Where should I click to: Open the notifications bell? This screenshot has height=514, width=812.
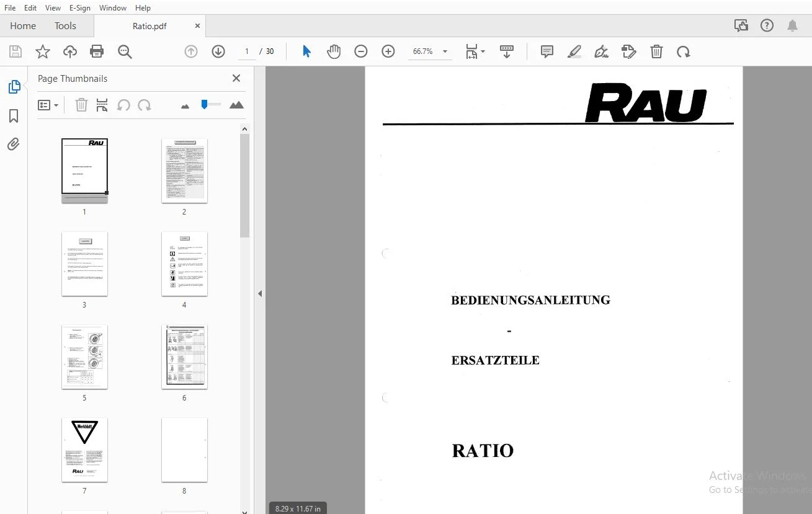(792, 25)
